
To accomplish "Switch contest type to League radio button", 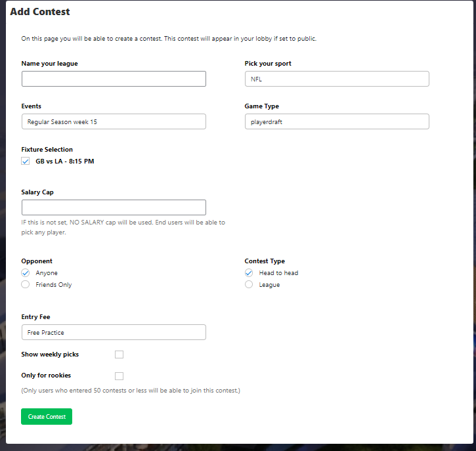I will pos(249,285).
